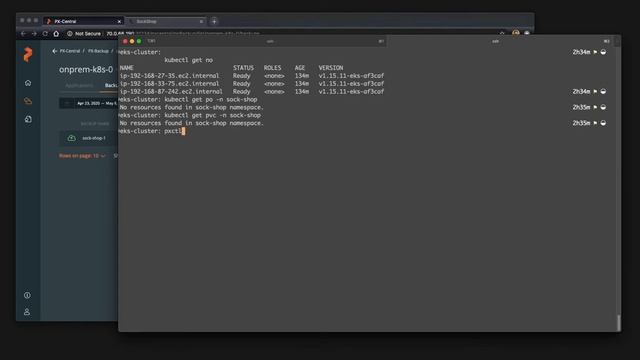Viewport: 640px width, 360px height.
Task: Click the kubectl get no command text
Action: 189,60
